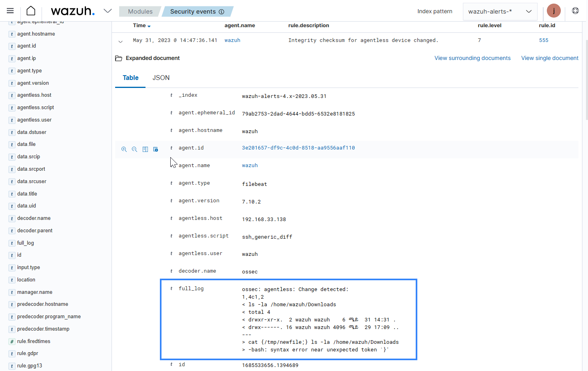The height and width of the screenshot is (371, 588).
Task: Click the user avatar labeled j
Action: [x=554, y=10]
